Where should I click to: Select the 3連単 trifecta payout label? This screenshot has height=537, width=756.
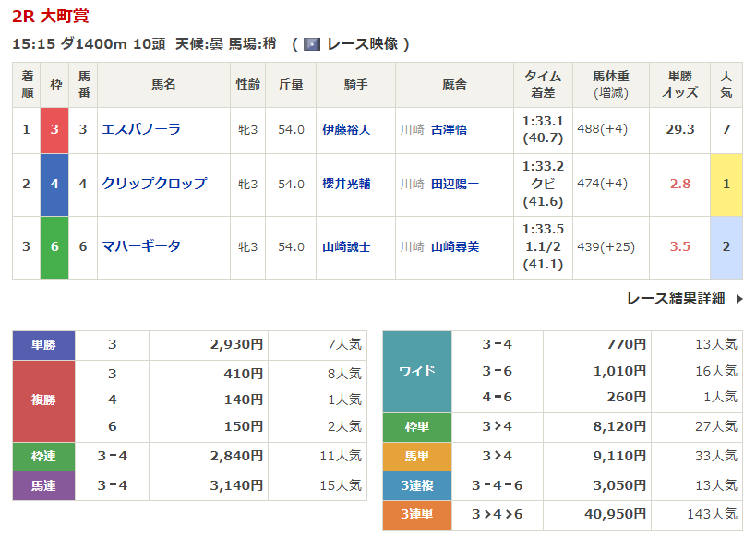[417, 515]
